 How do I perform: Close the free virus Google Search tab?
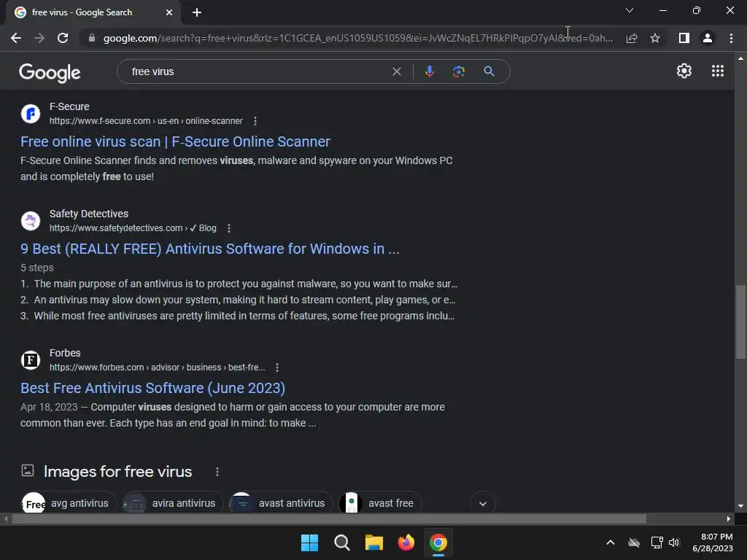[x=169, y=12]
